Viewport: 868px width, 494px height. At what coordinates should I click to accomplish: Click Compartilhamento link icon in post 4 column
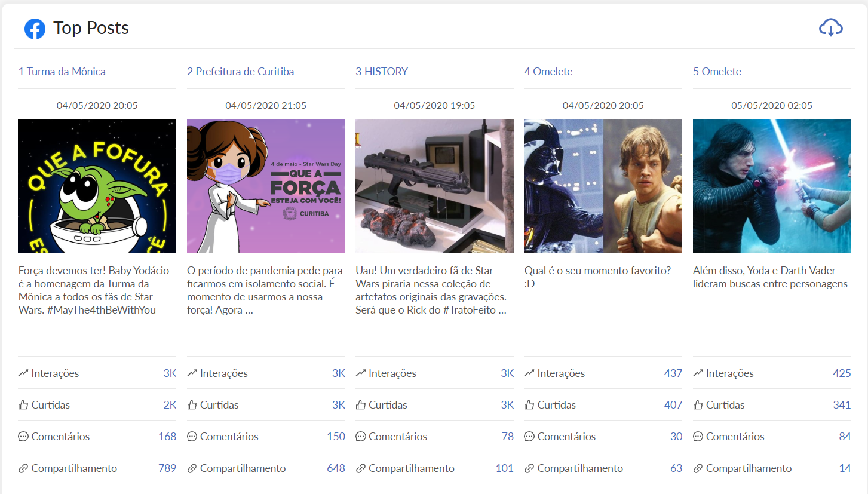[529, 468]
